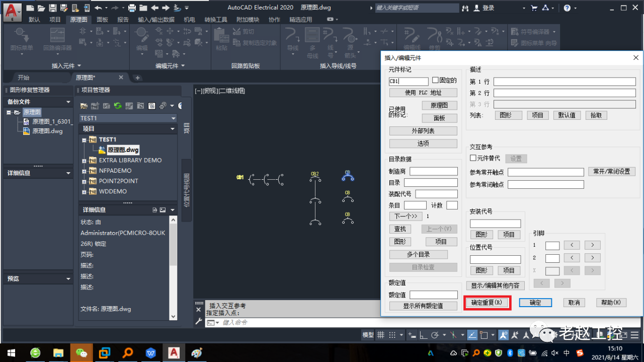
Task: Switch to the 转换工具 ribbon tab
Action: pyautogui.click(x=216, y=20)
